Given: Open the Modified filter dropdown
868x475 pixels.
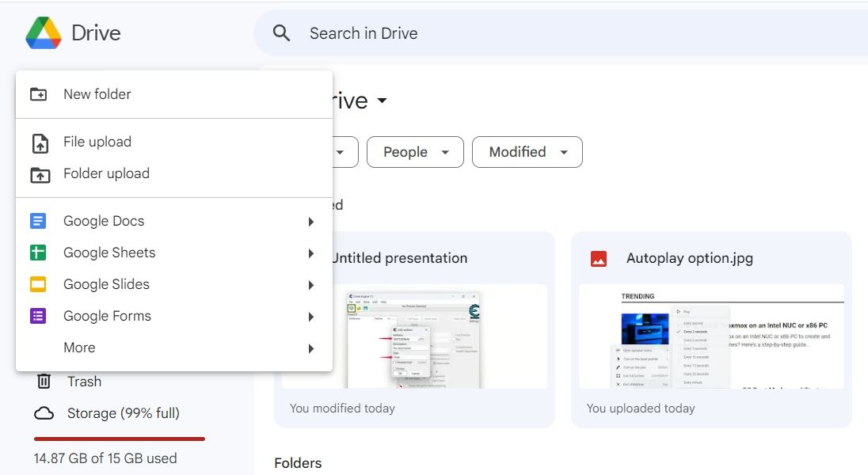Looking at the screenshot, I should pos(527,152).
